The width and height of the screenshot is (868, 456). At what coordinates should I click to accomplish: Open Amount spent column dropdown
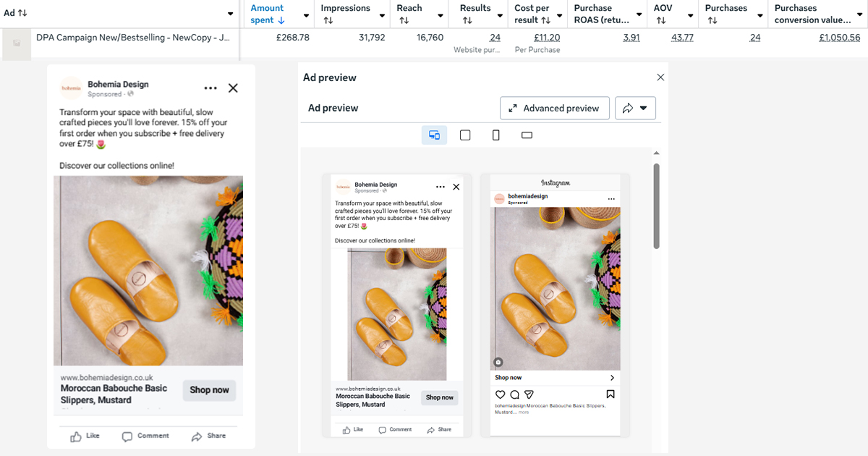[305, 14]
